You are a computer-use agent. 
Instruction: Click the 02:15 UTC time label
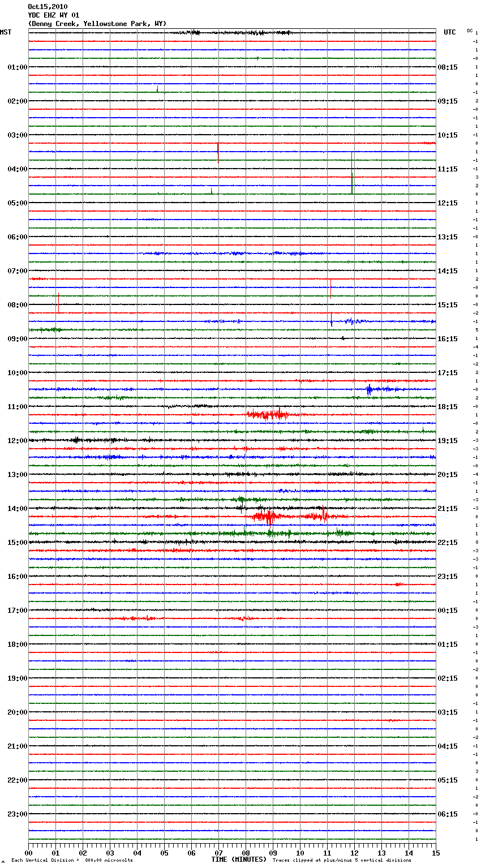(448, 678)
